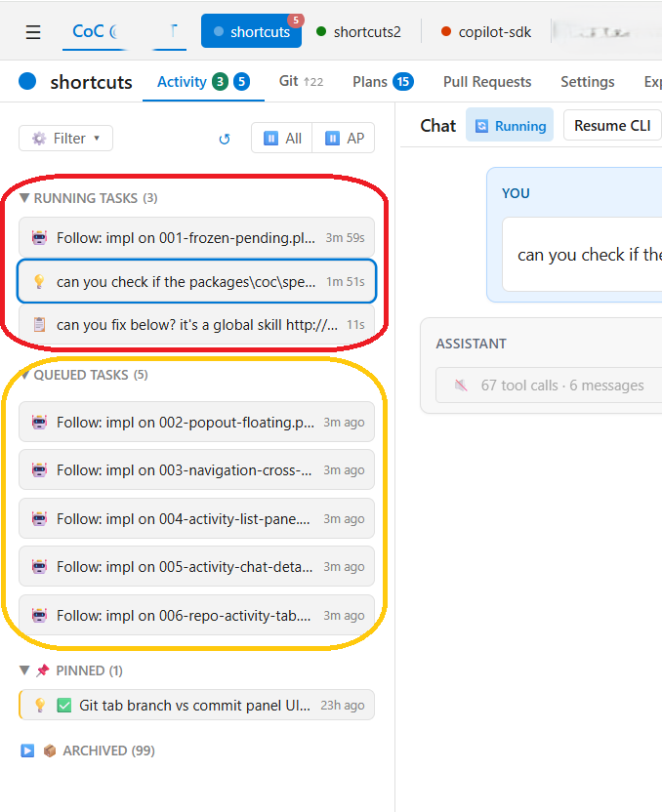Image resolution: width=662 pixels, height=812 pixels.
Task: Open queued task 003-navigation-cross
Action: 197,469
